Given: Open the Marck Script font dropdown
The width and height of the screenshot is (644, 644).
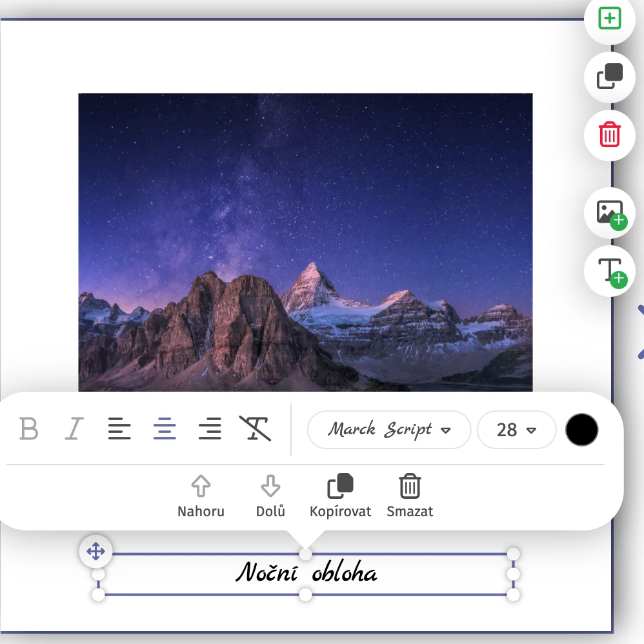Looking at the screenshot, I should pos(389,430).
